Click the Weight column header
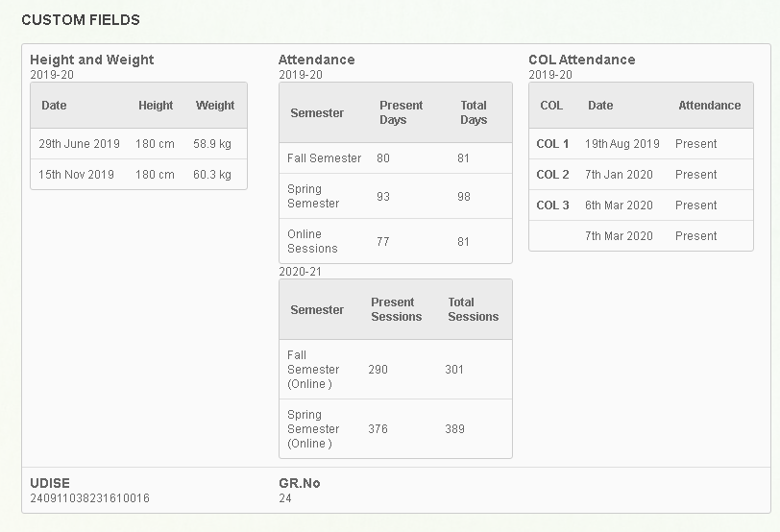780x532 pixels. (x=215, y=106)
